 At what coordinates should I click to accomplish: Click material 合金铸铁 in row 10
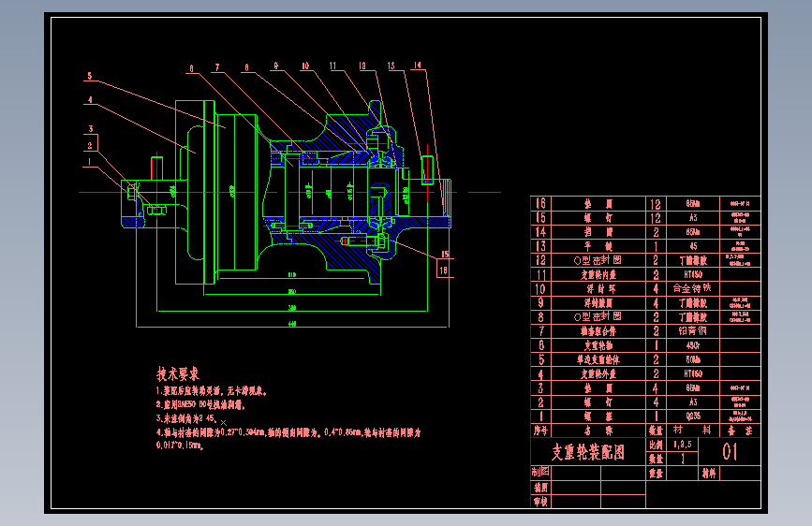coord(692,288)
